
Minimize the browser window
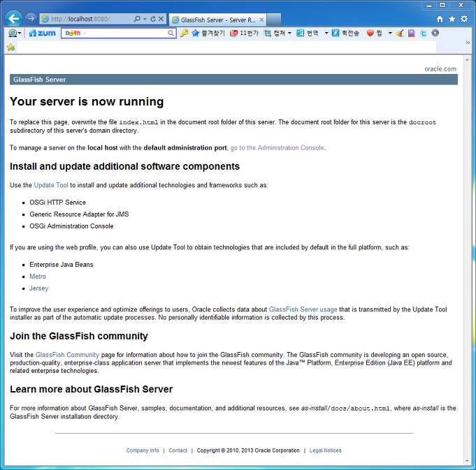429,5
